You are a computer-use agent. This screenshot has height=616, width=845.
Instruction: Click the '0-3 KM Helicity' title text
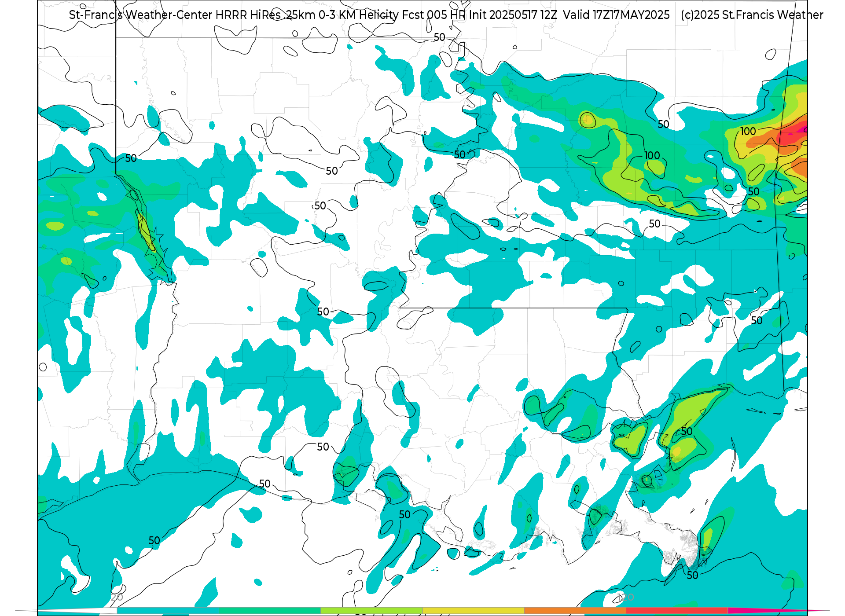coord(358,15)
